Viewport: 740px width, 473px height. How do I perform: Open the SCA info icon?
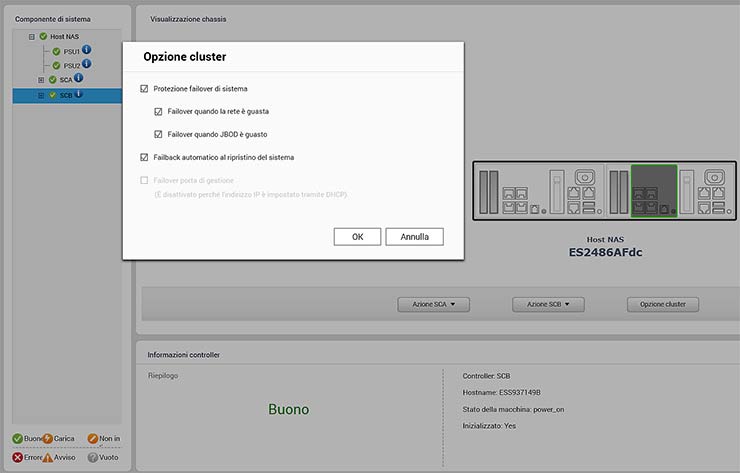(x=78, y=78)
